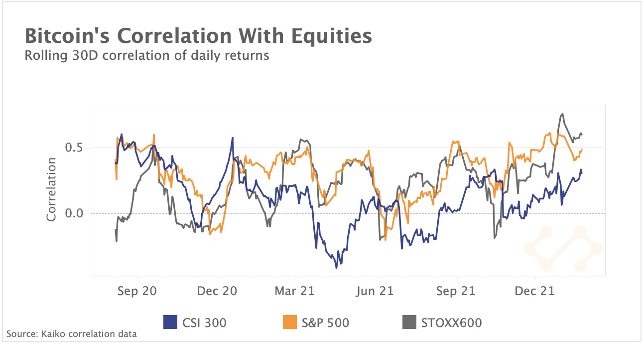Click the STOXX600 line's highest peak
The image size is (644, 345).
point(562,114)
